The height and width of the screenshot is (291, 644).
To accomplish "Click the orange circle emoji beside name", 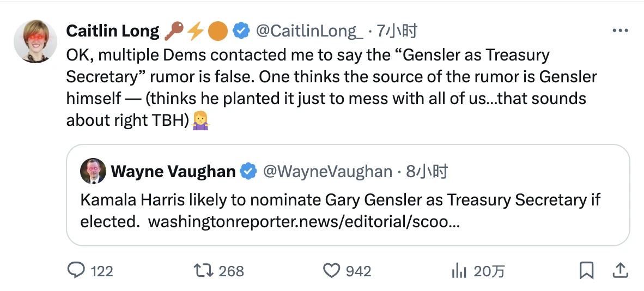I will pyautogui.click(x=218, y=32).
